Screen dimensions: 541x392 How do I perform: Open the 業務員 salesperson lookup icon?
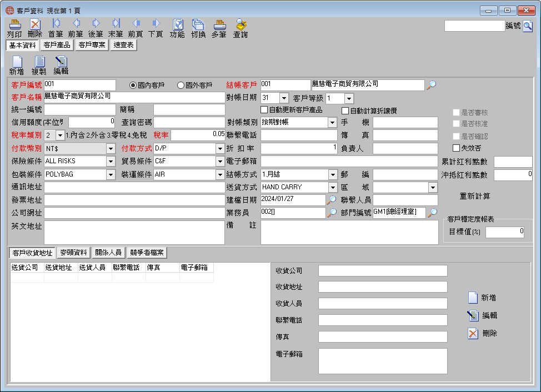[331, 213]
